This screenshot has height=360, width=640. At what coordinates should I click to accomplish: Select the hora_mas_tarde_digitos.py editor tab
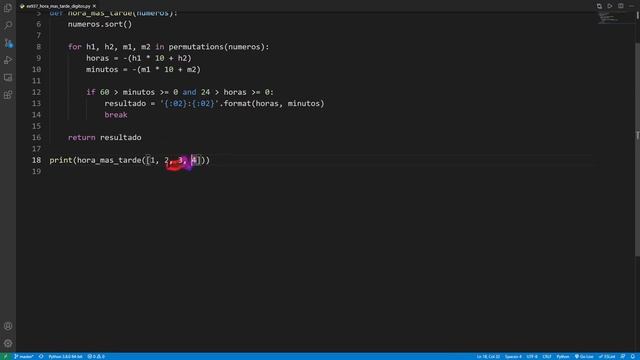(x=58, y=6)
